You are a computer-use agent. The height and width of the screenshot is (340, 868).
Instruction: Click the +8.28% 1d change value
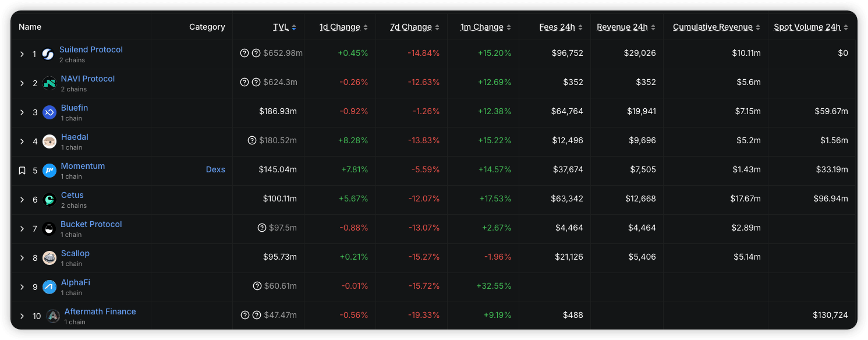[x=353, y=140]
